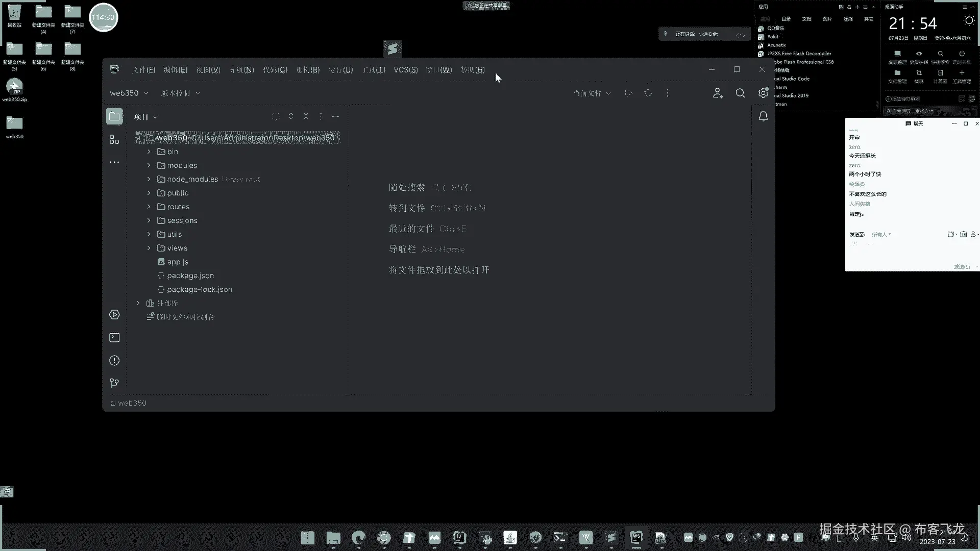980x551 pixels.
Task: Open the Project tool window folder icon
Action: click(114, 117)
